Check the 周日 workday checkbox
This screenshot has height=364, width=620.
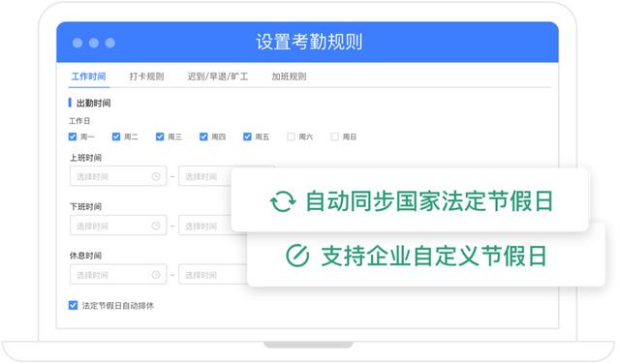334,136
